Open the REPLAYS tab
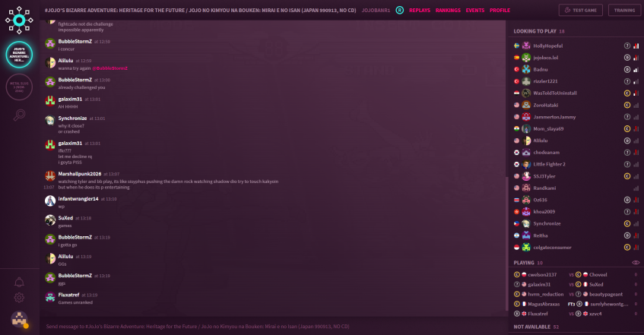This screenshot has width=644, height=335. click(x=420, y=11)
